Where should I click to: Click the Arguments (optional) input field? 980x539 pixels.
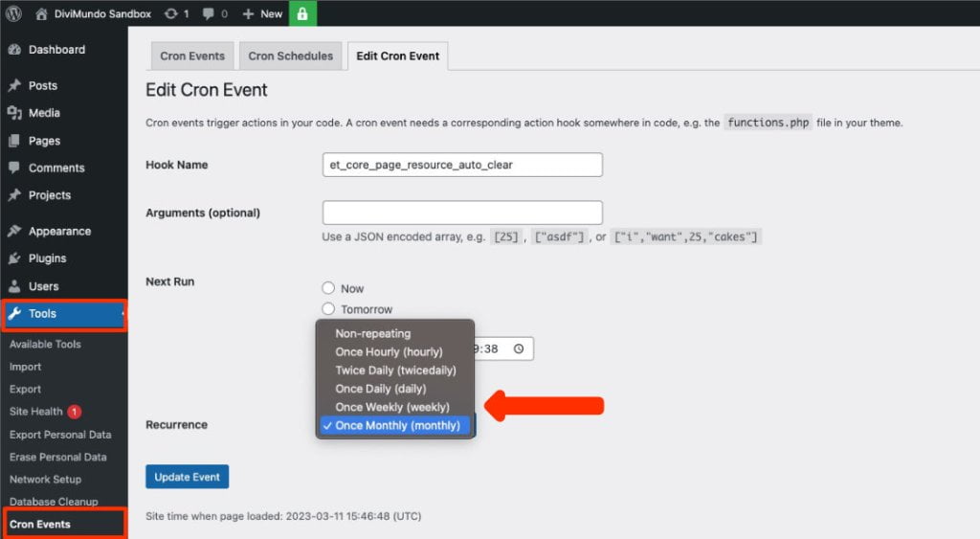tap(462, 213)
